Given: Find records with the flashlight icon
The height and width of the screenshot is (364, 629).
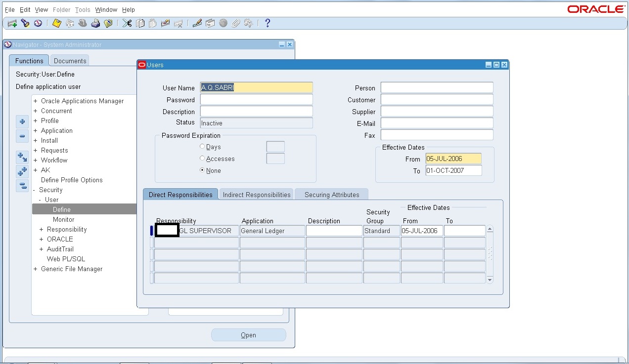Looking at the screenshot, I should click(x=26, y=23).
